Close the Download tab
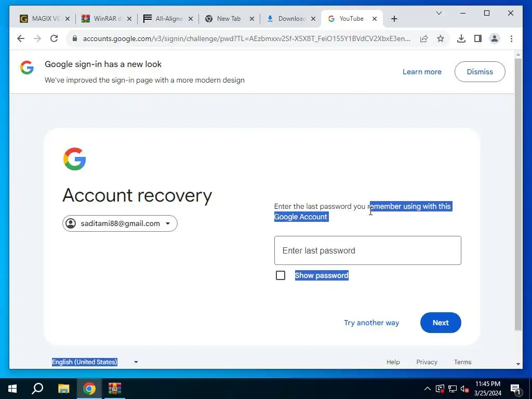This screenshot has width=532, height=399. (313, 19)
